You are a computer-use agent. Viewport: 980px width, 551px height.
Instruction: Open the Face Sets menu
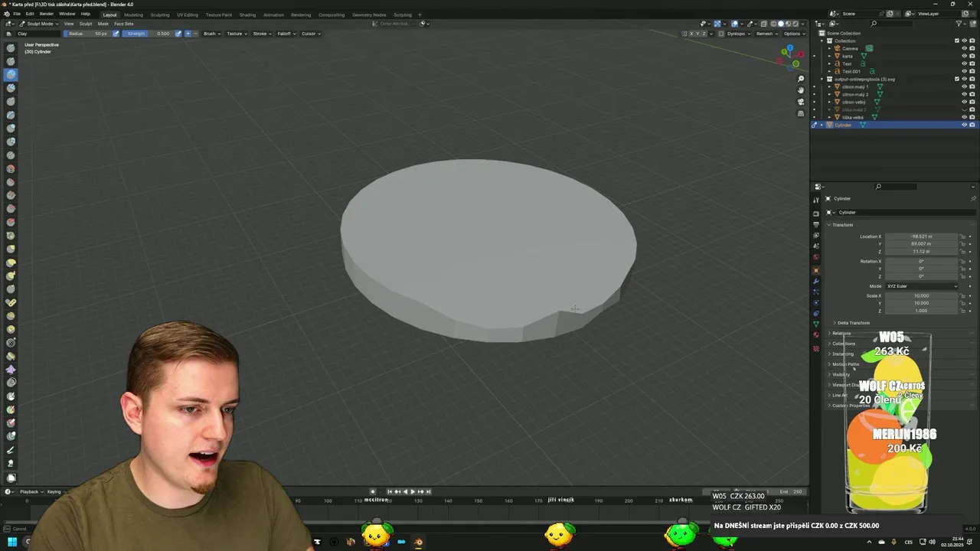(x=123, y=24)
